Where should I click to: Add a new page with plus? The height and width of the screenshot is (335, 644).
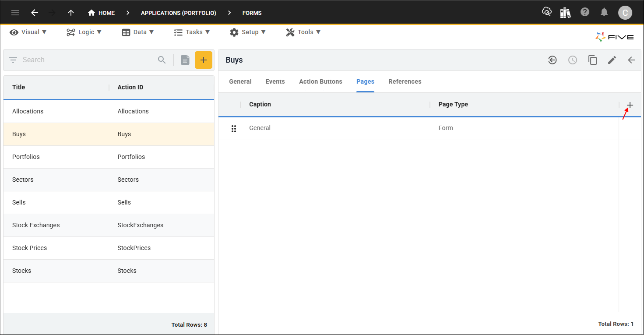coord(630,105)
